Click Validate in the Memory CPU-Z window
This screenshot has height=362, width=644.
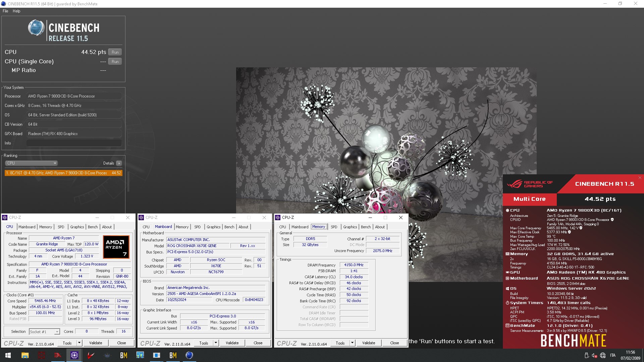pyautogui.click(x=369, y=343)
